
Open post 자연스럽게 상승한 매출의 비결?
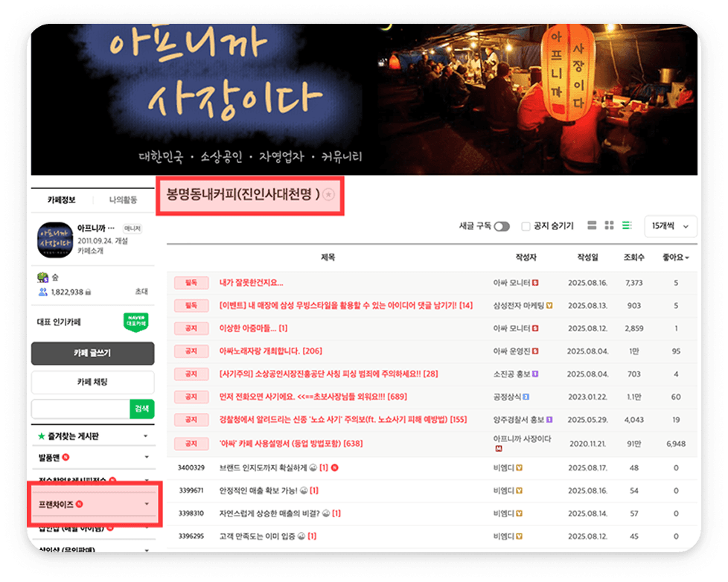269,514
